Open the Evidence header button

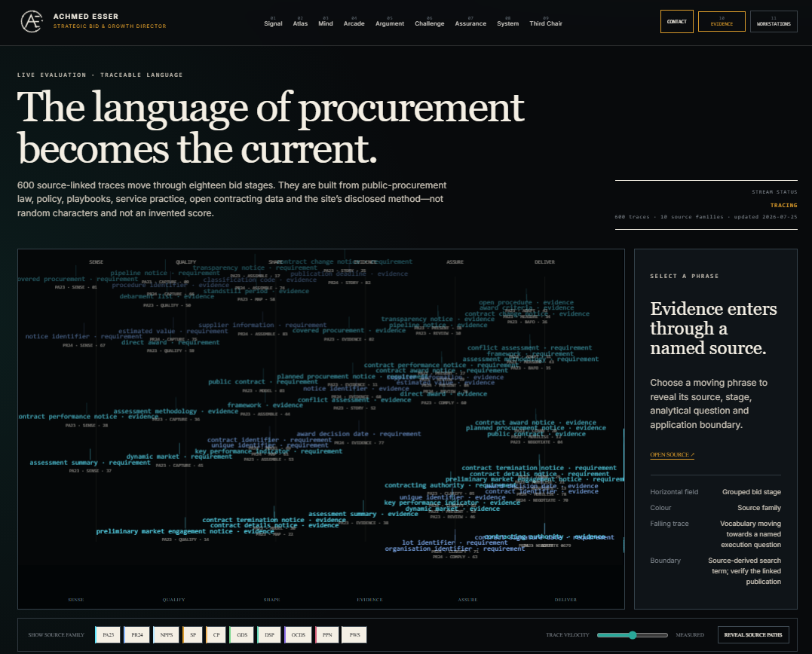(722, 22)
